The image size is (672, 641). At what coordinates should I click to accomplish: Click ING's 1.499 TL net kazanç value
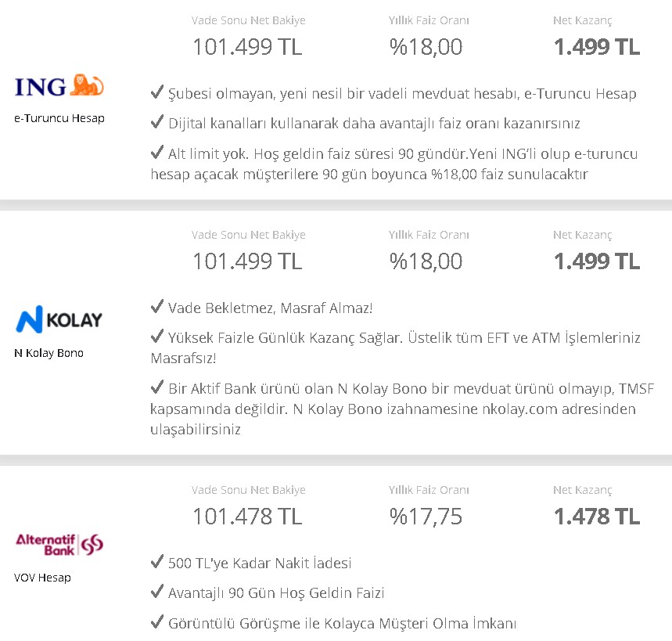tap(597, 47)
